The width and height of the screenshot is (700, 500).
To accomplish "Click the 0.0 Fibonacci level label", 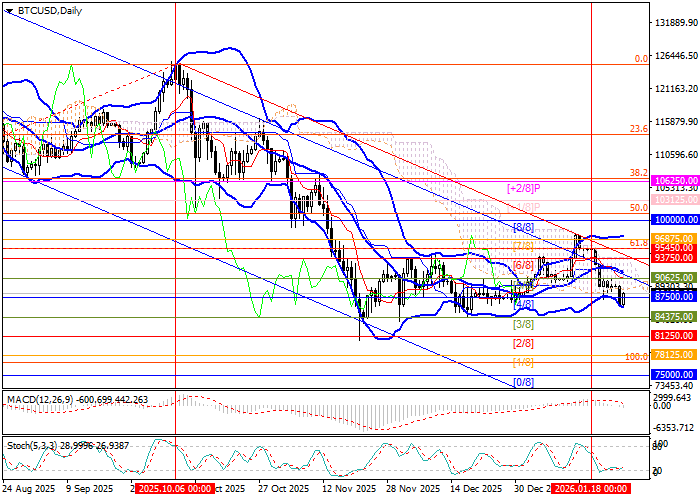I will pos(641,58).
